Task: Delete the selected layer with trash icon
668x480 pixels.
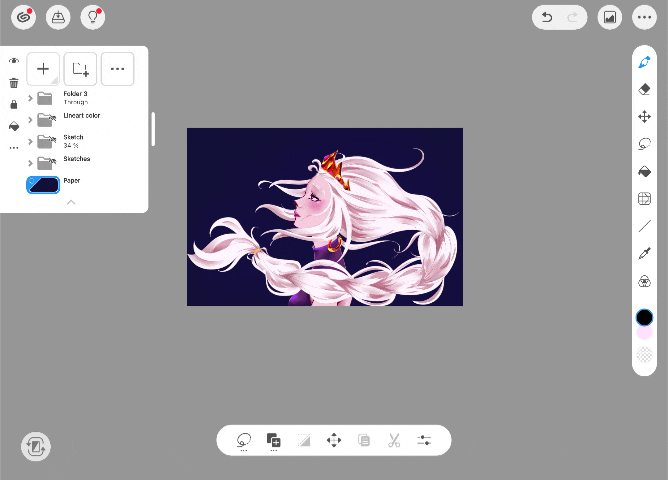Action: (14, 83)
